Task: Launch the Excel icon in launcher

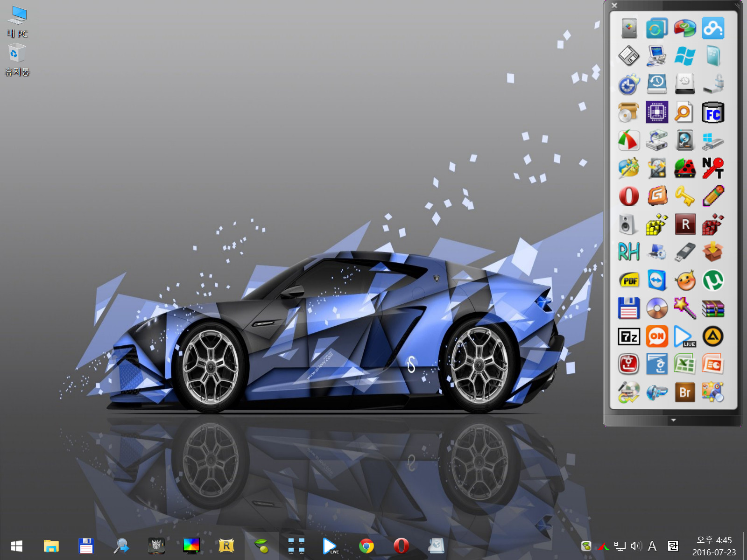Action: (685, 364)
